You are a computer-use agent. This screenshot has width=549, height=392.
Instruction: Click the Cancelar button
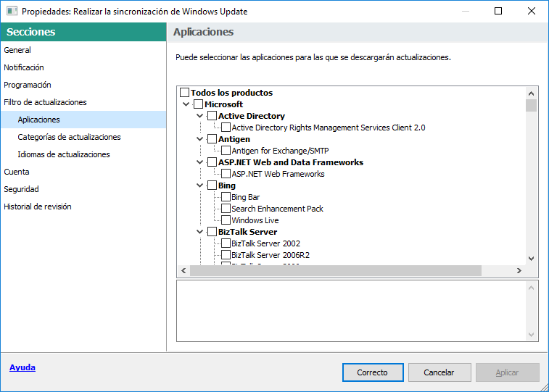pos(439,372)
